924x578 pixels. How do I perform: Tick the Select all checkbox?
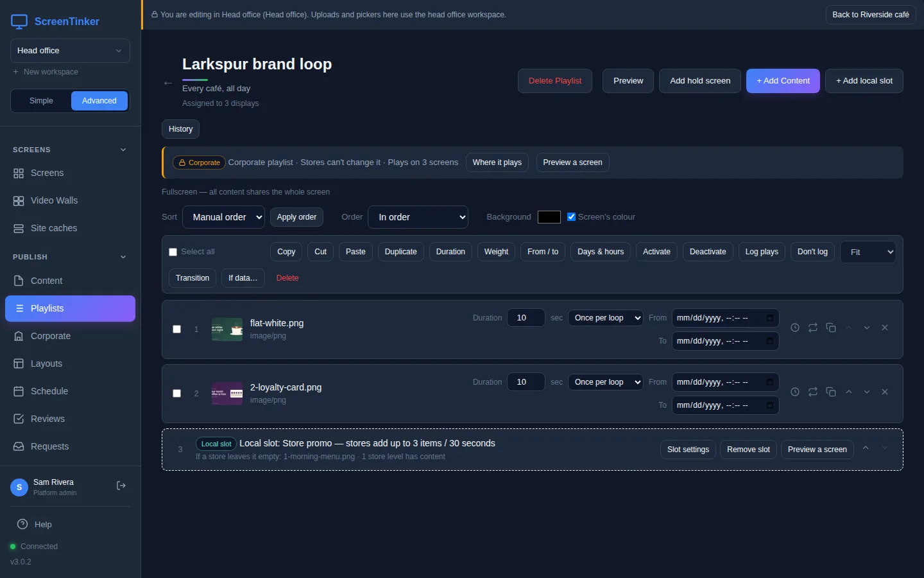[x=173, y=252]
